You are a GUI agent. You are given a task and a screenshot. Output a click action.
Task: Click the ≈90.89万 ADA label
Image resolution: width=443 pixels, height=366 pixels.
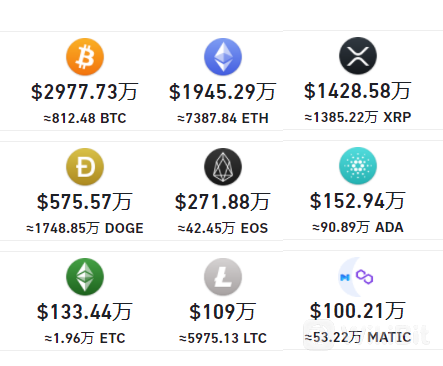[358, 227]
